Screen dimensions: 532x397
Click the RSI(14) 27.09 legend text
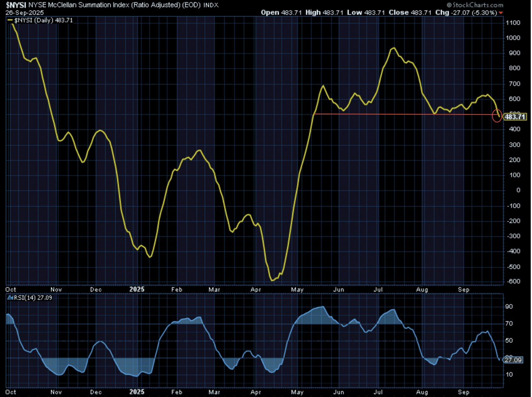click(33, 298)
